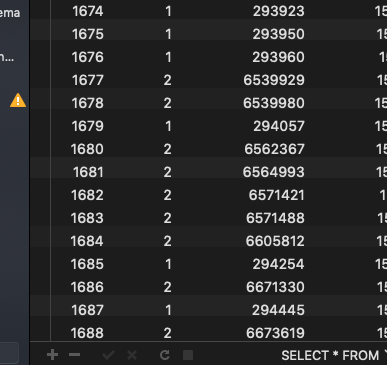Click the stop query square icon
387x365 pixels.
188,355
